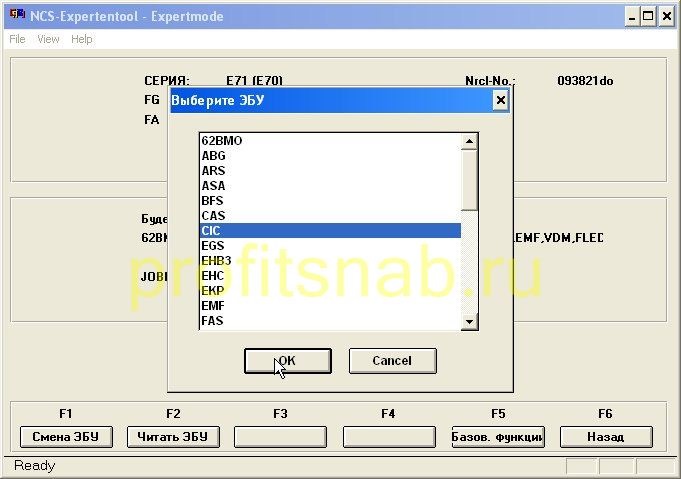Click the Читать ЭБУ F2 button
Screen dimensions: 681x479
pos(173,436)
